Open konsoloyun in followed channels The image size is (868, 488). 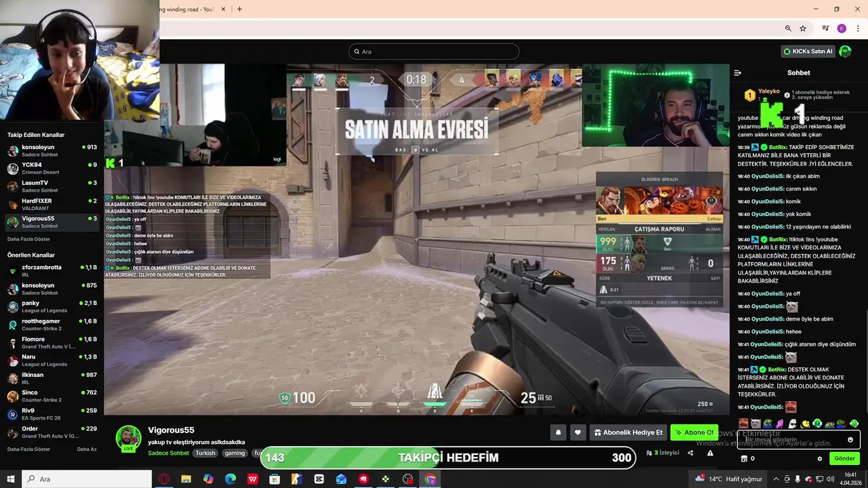coord(52,150)
